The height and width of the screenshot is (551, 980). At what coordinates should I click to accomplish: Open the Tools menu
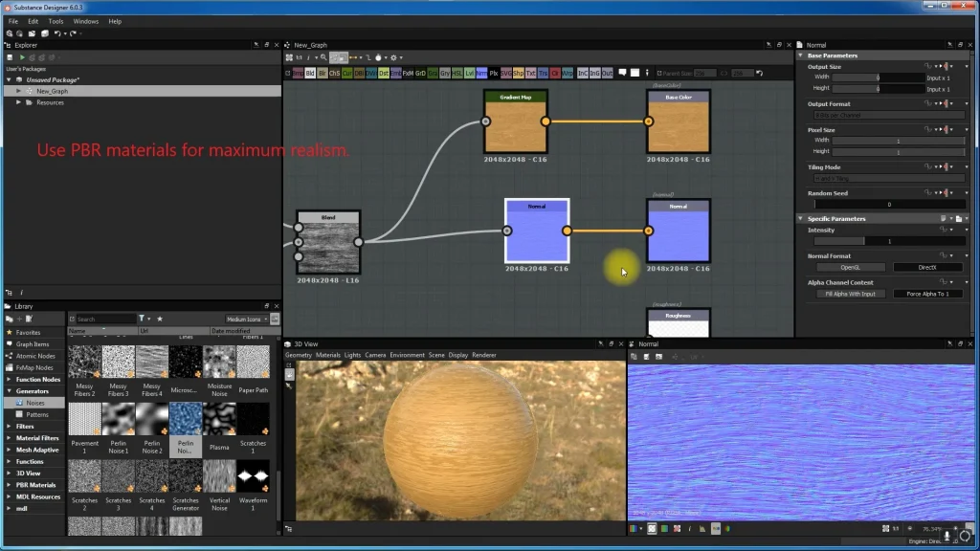(56, 21)
